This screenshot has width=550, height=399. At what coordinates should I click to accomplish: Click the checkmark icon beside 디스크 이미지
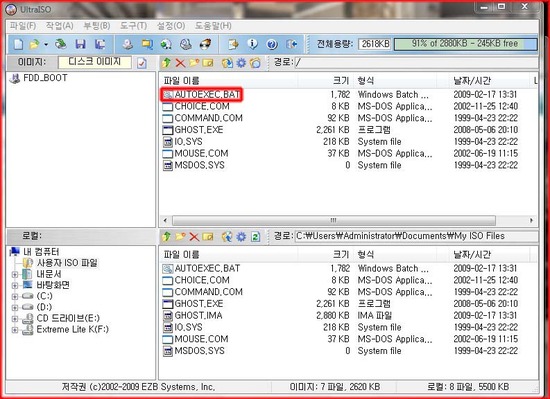coord(142,63)
